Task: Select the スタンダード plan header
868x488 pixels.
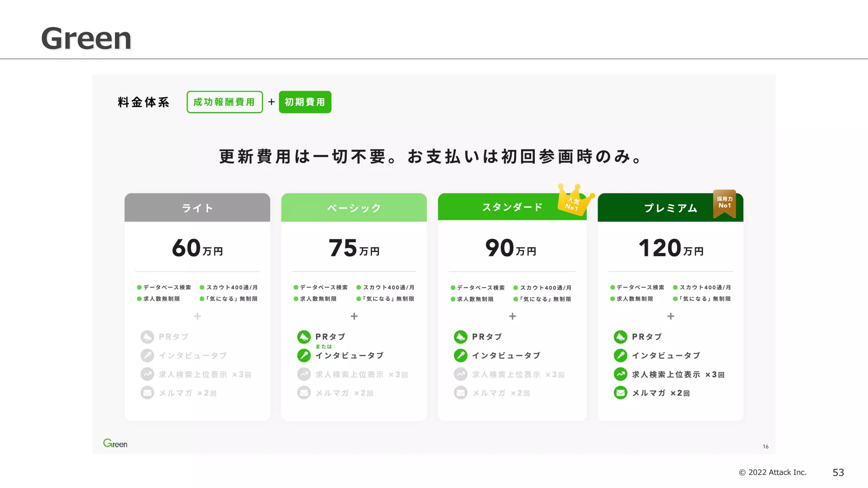Action: [512, 207]
